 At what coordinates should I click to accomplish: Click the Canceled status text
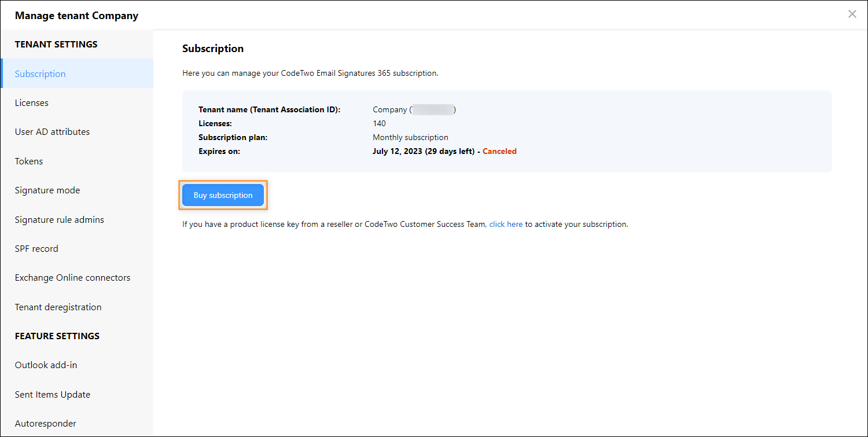(x=499, y=151)
